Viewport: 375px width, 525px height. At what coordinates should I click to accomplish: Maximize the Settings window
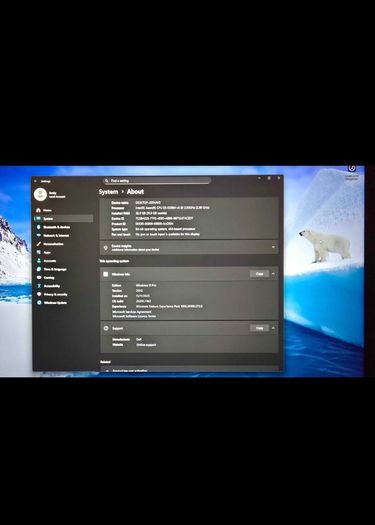[269, 178]
